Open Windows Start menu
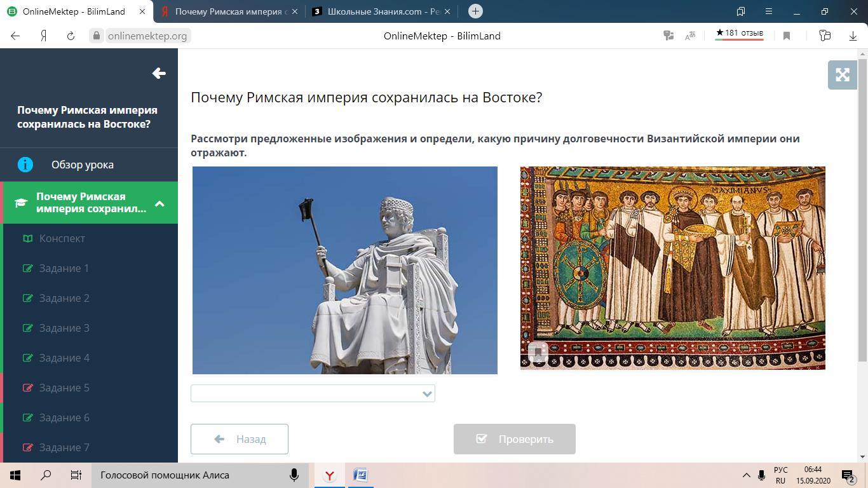Image resolution: width=868 pixels, height=488 pixels. click(15, 475)
